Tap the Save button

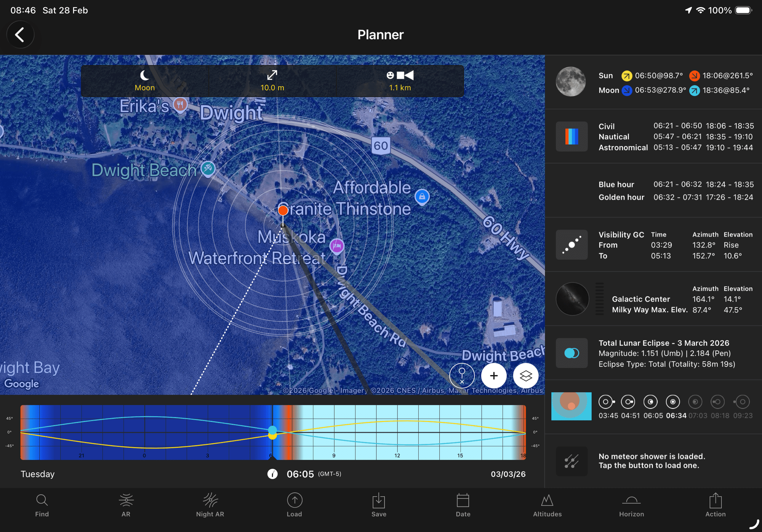click(x=379, y=505)
